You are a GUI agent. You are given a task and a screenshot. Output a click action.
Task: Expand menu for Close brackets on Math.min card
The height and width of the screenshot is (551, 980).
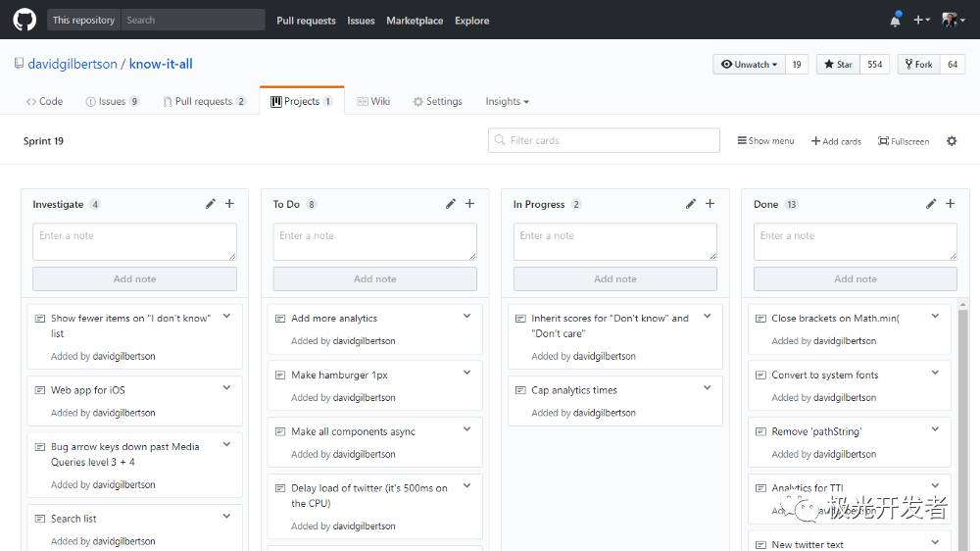coord(935,317)
